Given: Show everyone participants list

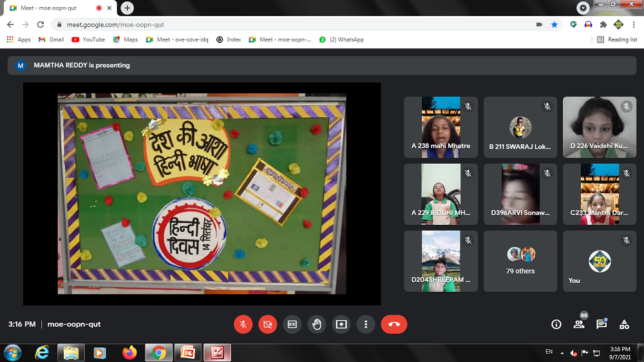Looking at the screenshot, I should click(579, 325).
